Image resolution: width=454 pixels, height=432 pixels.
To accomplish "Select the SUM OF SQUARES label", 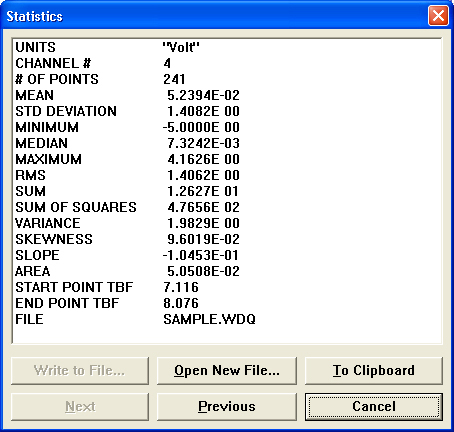I will pos(76,207).
